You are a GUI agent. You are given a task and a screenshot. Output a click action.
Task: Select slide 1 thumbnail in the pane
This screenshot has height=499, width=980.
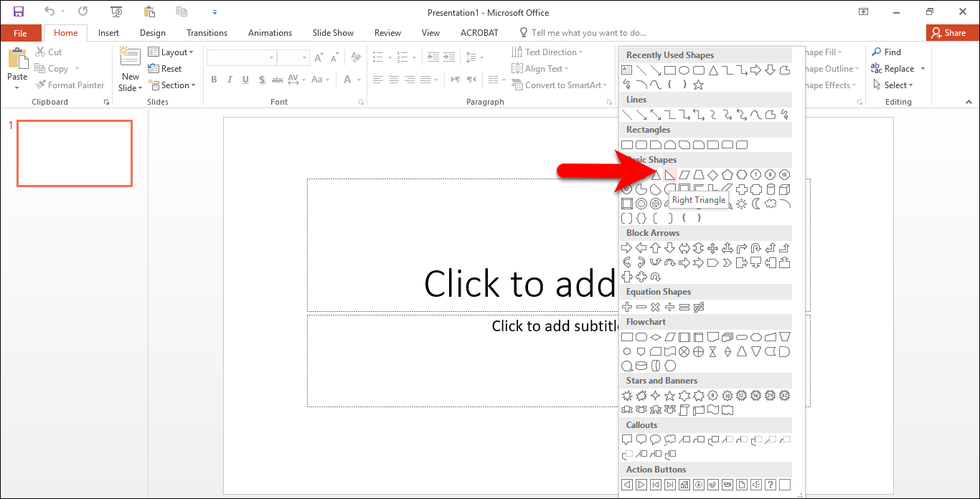[x=75, y=153]
